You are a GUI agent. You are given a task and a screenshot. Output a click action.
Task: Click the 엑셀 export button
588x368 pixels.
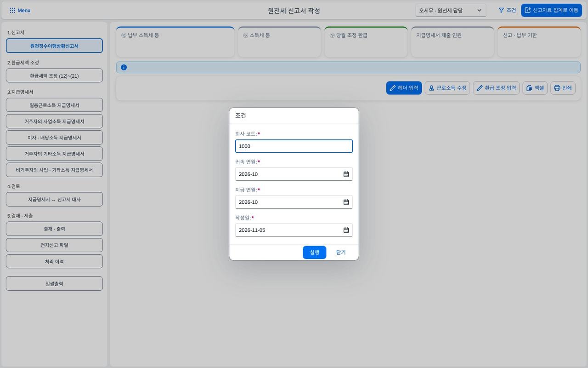(535, 88)
